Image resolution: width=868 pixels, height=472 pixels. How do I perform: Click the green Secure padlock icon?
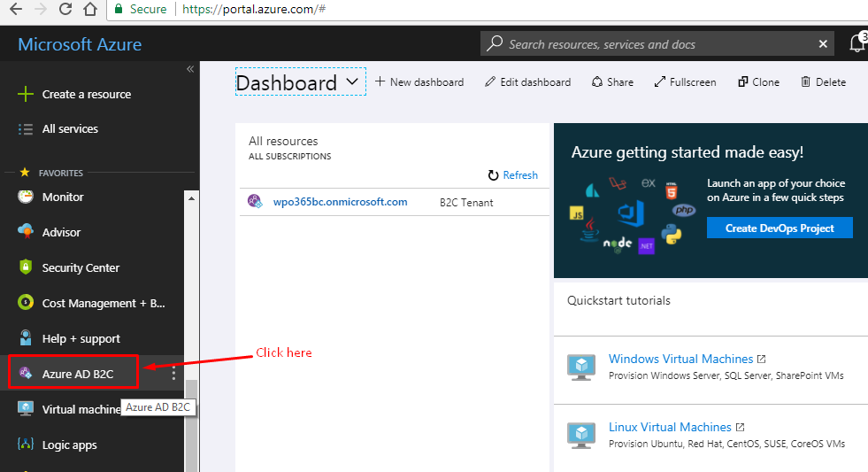coord(119,9)
